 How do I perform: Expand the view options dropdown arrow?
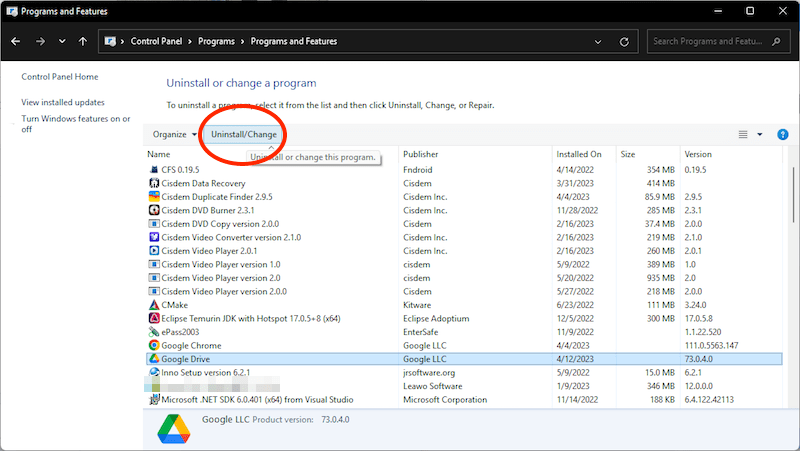[x=760, y=134]
